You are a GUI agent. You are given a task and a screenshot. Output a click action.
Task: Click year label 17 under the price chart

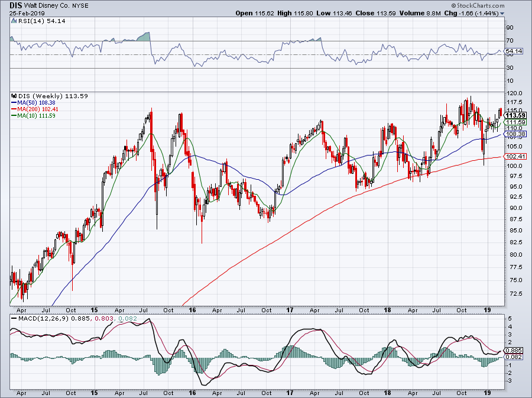(290, 310)
